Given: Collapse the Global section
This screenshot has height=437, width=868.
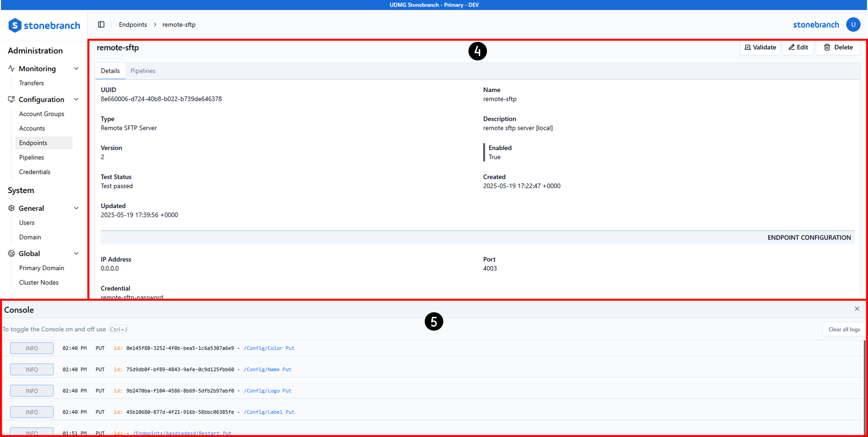Looking at the screenshot, I should 77,253.
